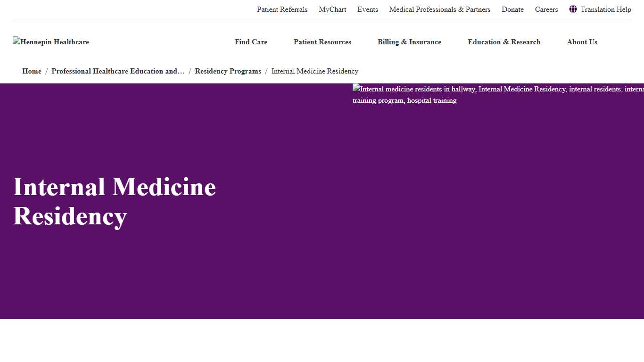Click Residency Programs in the breadcrumb
Screen dimensions: 644x362
pyautogui.click(x=228, y=71)
